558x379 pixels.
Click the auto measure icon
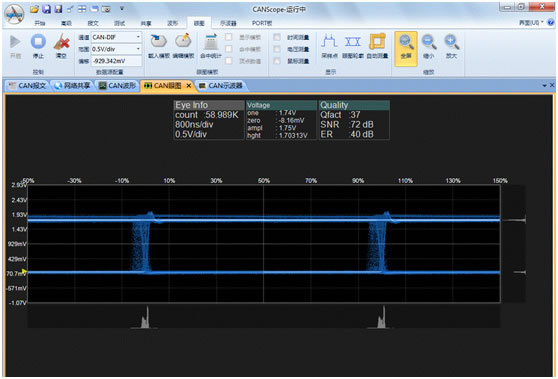tap(377, 41)
